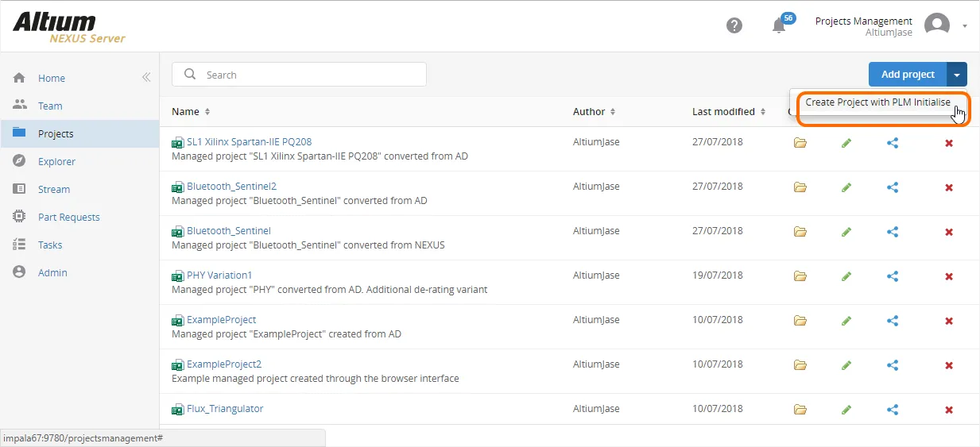Edit Flux_Triangulator with pencil icon
This screenshot has width=980, height=447.
(x=846, y=410)
